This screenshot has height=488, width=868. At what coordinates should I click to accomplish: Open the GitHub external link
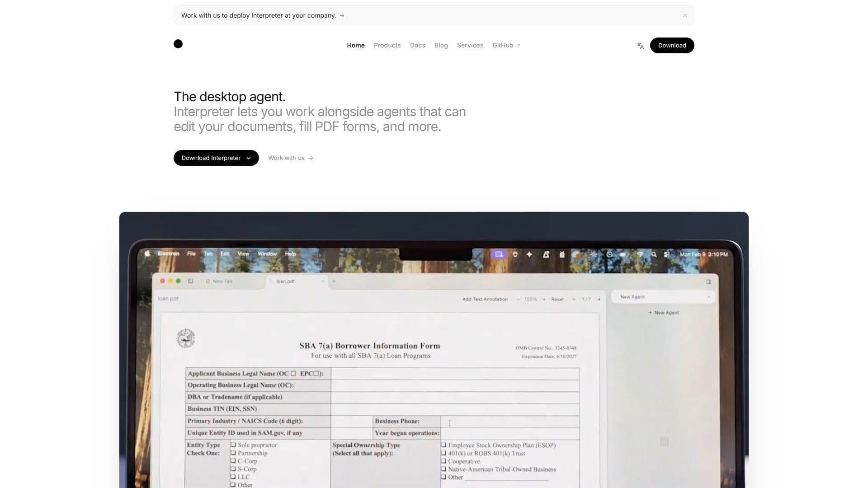506,45
